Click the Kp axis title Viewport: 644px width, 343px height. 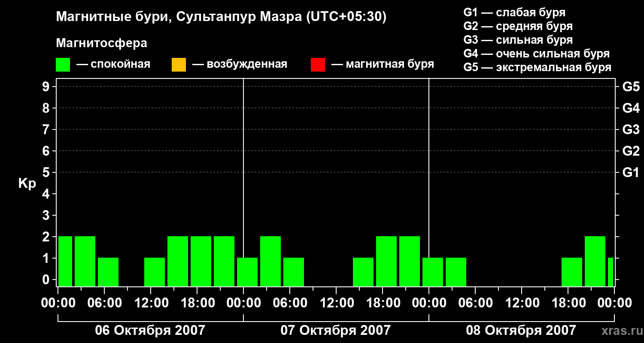pyautogui.click(x=27, y=184)
